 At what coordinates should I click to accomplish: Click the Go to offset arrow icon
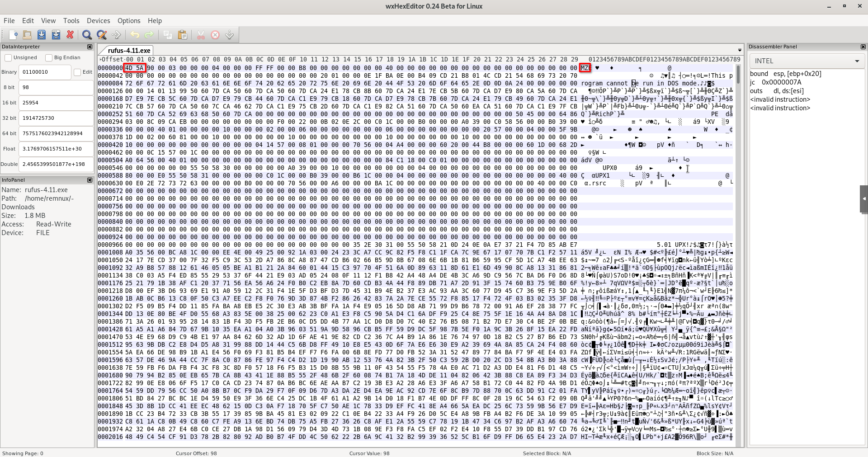(x=116, y=35)
